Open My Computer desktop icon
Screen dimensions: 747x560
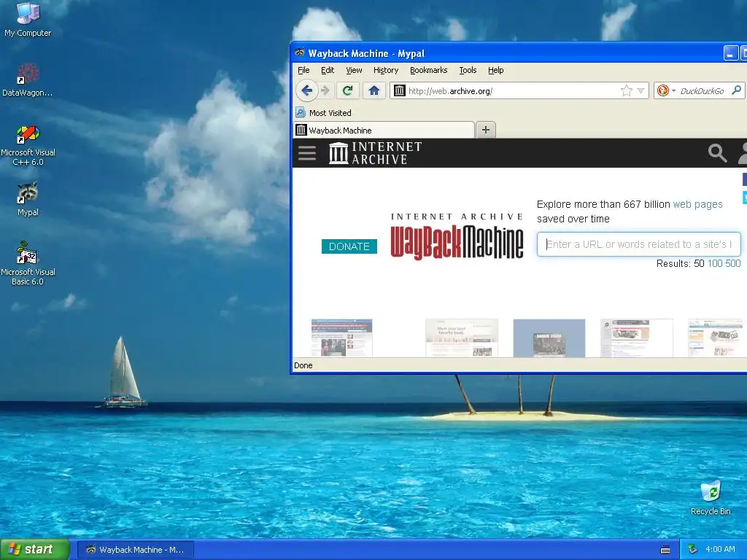click(x=28, y=19)
